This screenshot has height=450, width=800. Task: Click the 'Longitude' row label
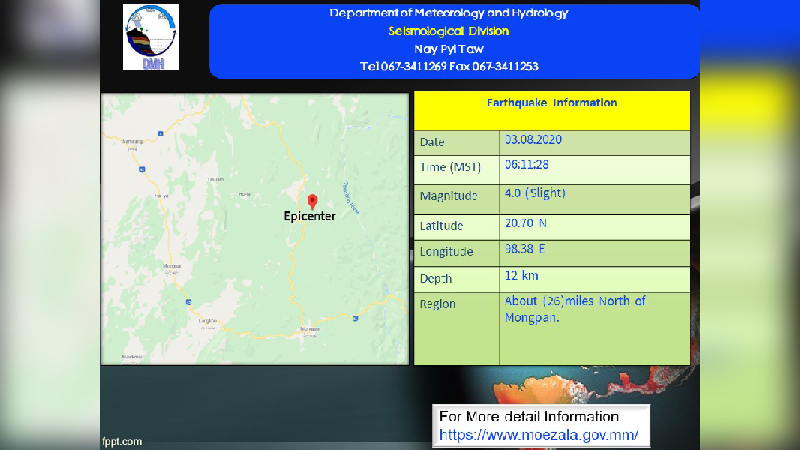[446, 252]
